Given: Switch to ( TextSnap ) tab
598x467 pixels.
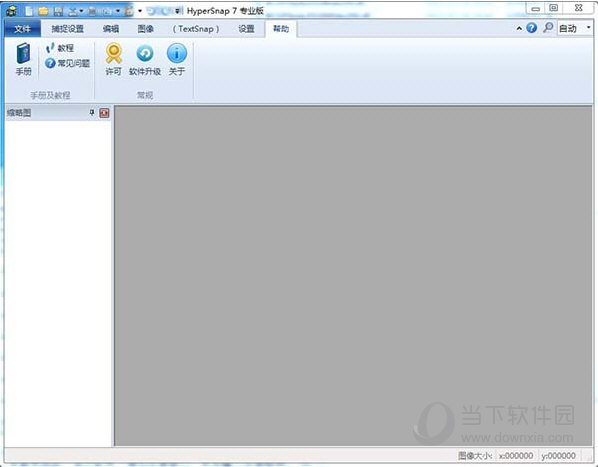Looking at the screenshot, I should tap(196, 29).
